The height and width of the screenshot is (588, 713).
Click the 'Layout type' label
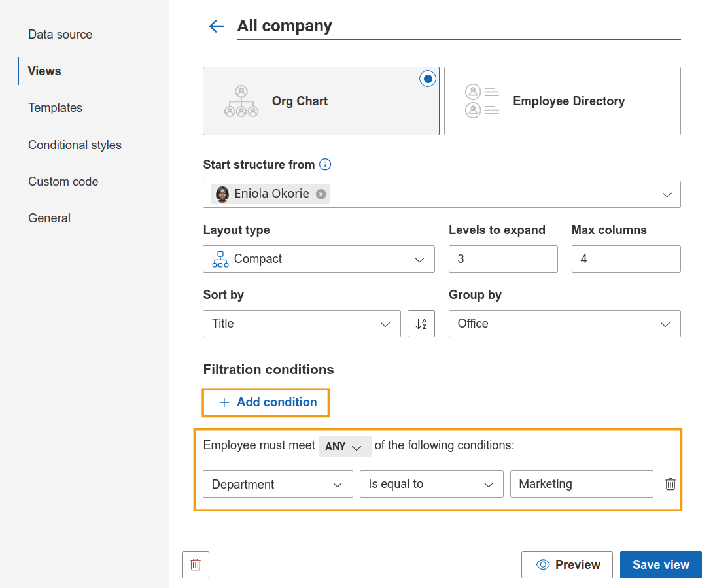(236, 230)
